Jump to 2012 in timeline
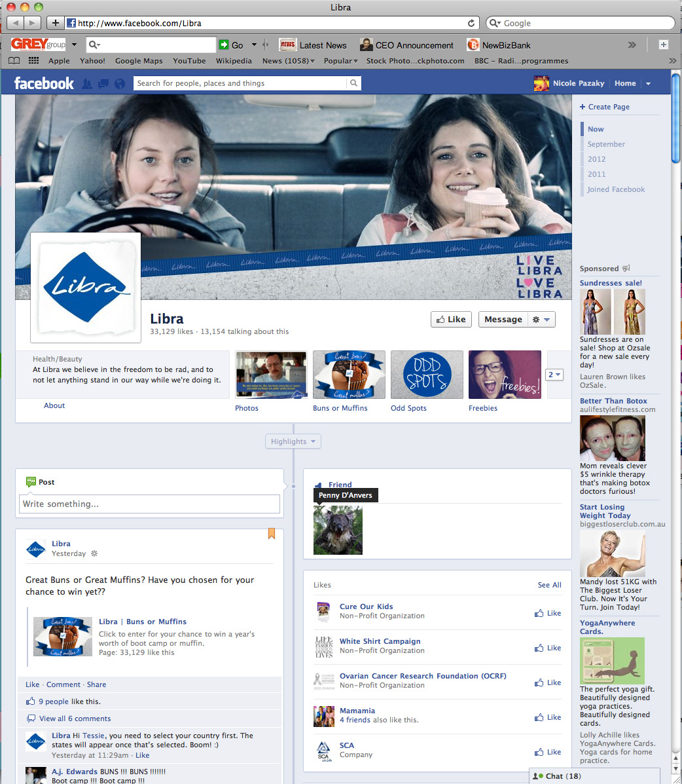 click(x=596, y=159)
